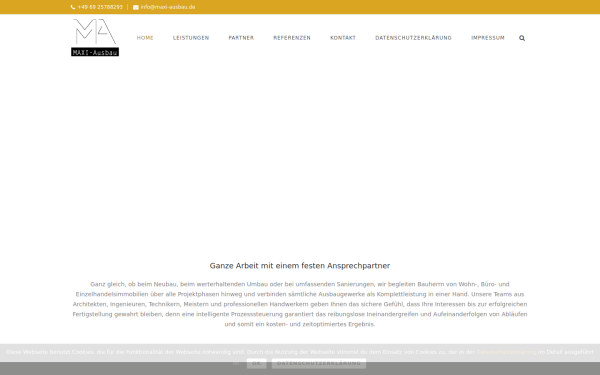The image size is (600, 375).
Task: Click the heading 'Ganze Arbeit mit einem festen Ansprechpartner'
Action: [x=300, y=266]
